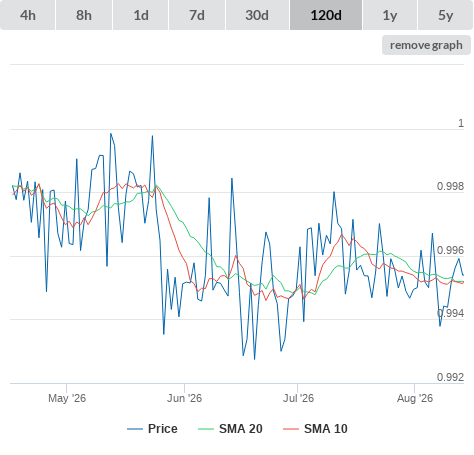474x455 pixels.
Task: Select the 4h time range tab
Action: pos(28,15)
